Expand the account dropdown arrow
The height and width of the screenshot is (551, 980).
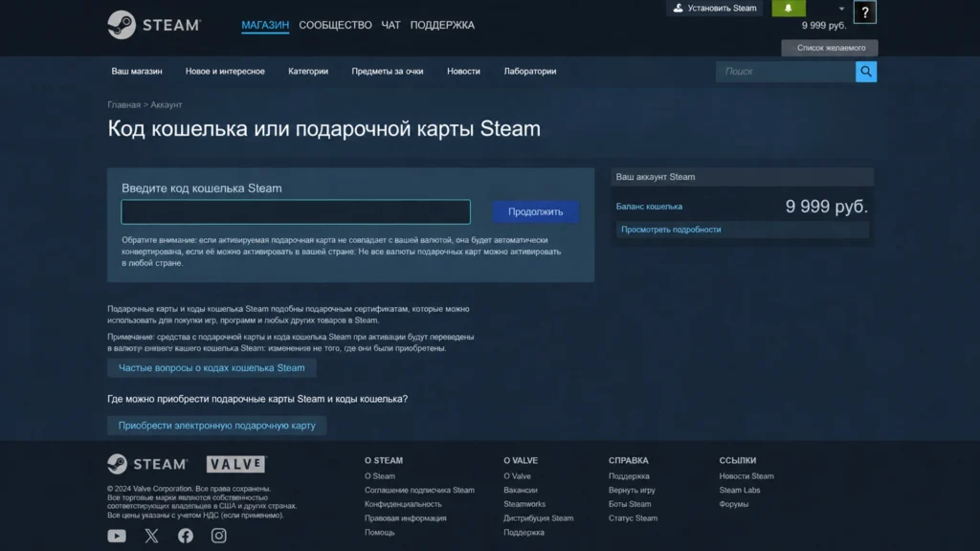[x=841, y=9]
